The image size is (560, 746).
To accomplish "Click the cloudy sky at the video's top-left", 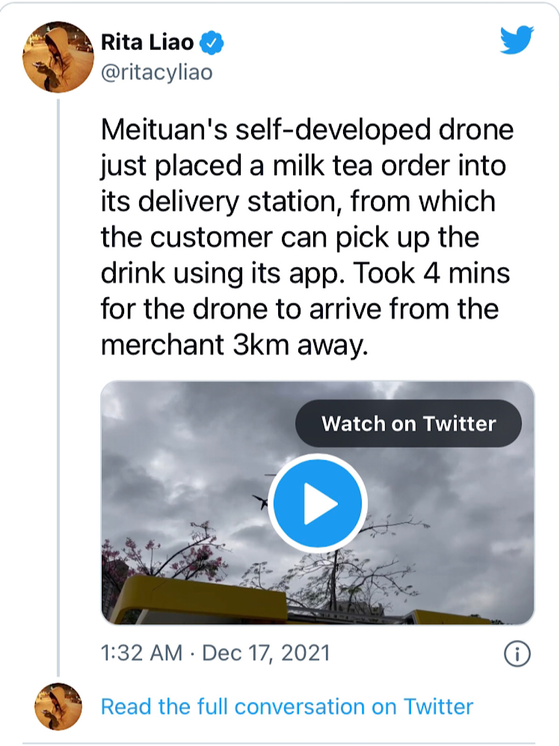I will [154, 420].
